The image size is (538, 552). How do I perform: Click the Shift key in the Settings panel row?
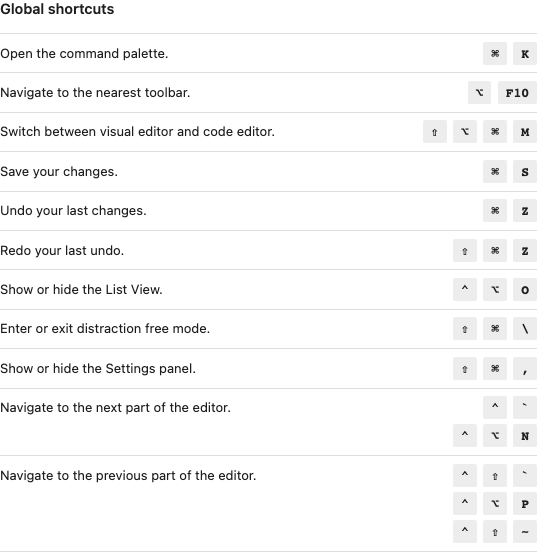point(465,369)
